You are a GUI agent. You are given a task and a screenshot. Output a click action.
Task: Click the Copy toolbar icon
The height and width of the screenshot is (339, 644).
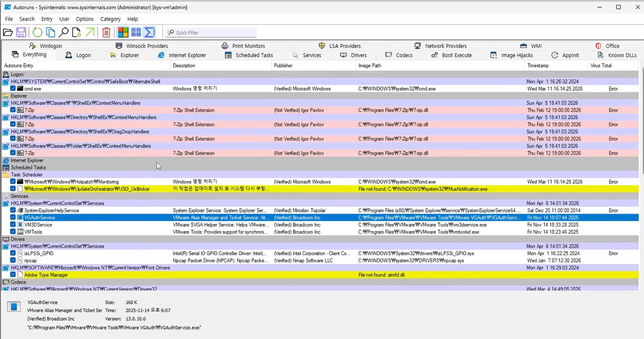[x=51, y=32]
